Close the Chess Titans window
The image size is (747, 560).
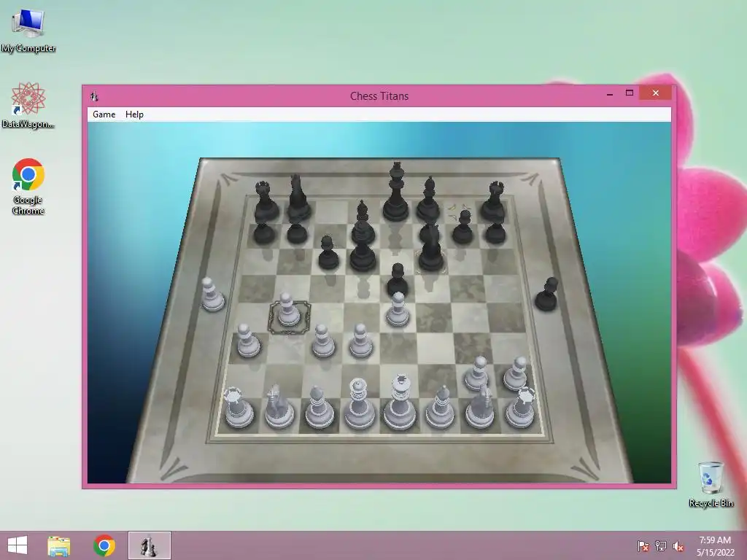pos(656,93)
